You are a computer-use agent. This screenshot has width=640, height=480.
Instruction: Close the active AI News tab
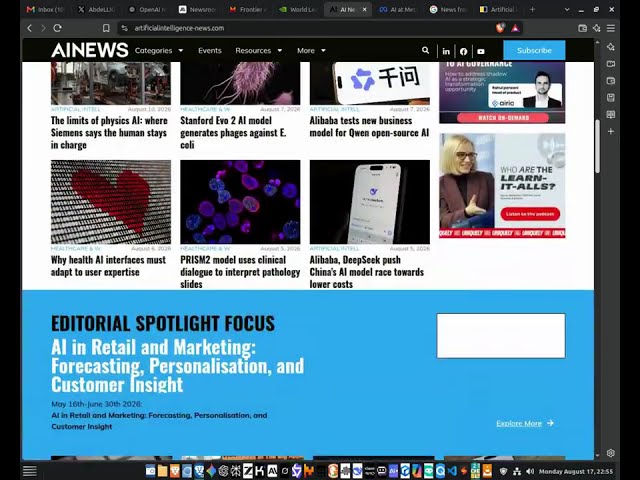click(x=364, y=9)
